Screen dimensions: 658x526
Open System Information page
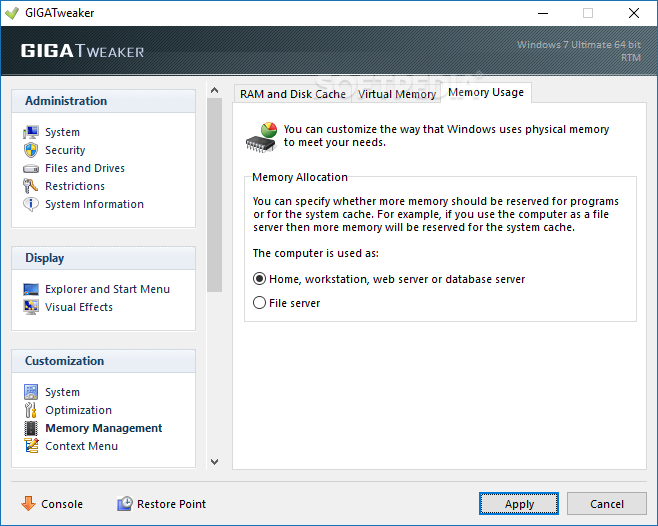94,204
